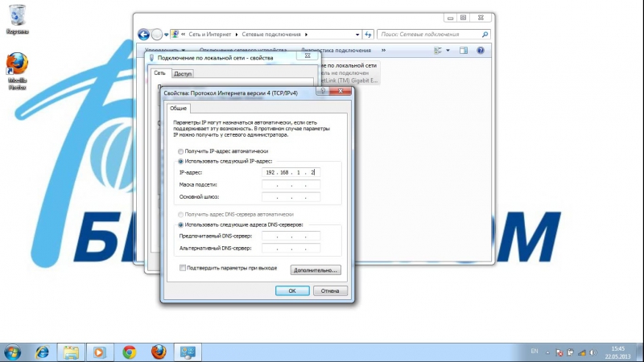Close the IPv4 properties dialog
This screenshot has width=644, height=362.
click(x=341, y=91)
